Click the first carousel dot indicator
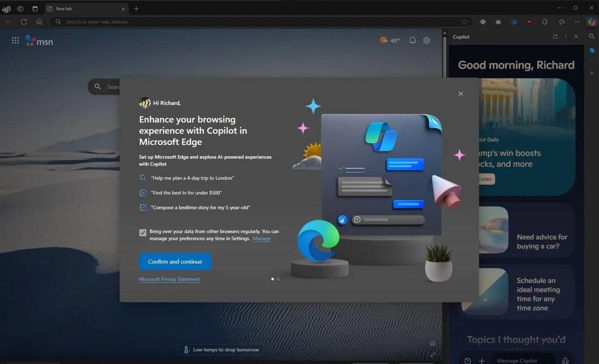The width and height of the screenshot is (599, 364). pos(272,279)
